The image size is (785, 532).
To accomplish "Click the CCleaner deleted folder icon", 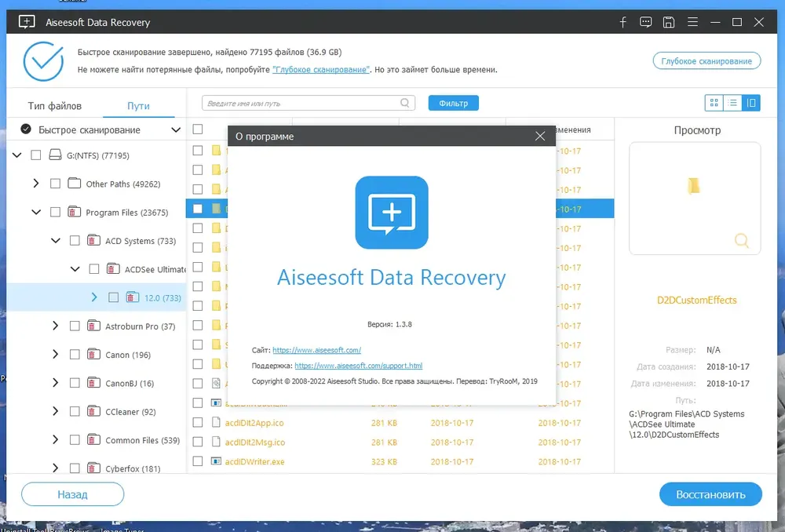I will tap(93, 411).
